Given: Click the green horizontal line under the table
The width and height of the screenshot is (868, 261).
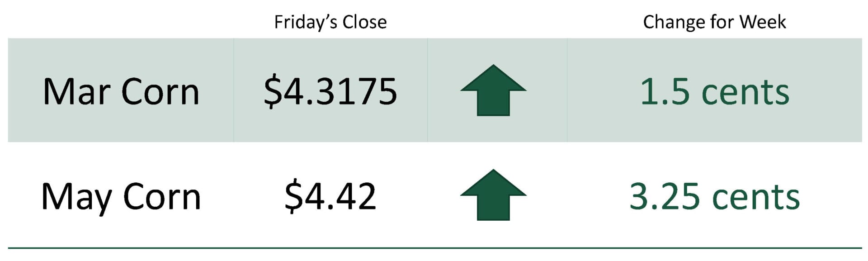Looking at the screenshot, I should pos(434,248).
